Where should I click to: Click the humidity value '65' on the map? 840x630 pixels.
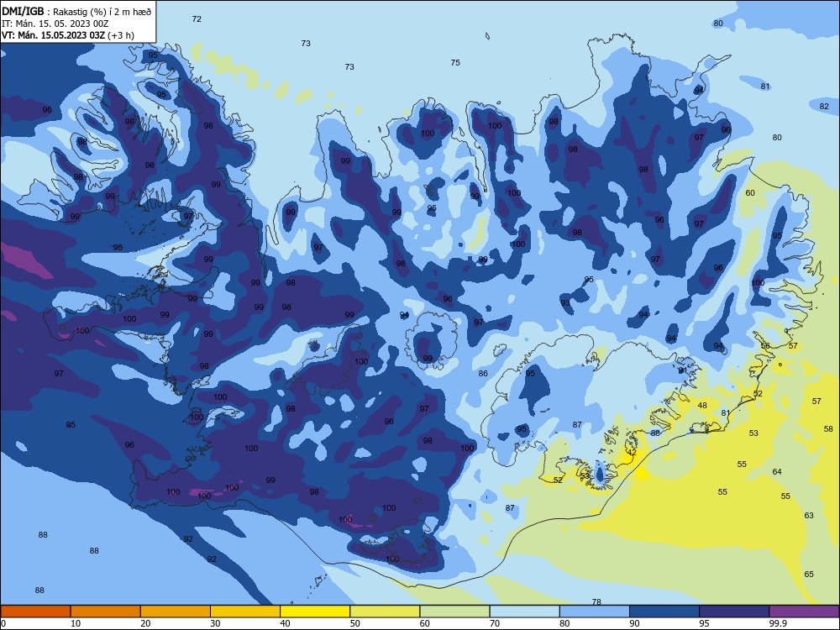click(x=809, y=575)
